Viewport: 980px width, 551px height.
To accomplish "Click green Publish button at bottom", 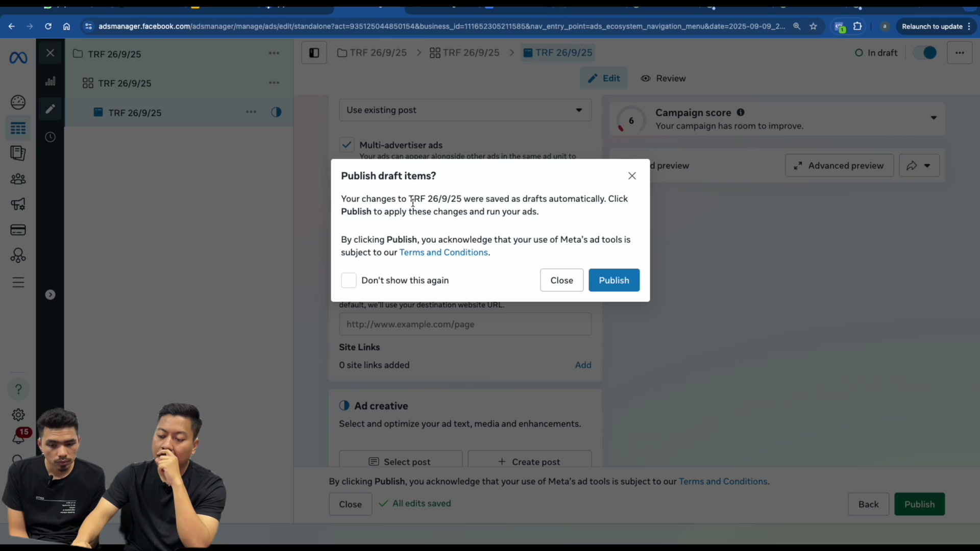I will coord(920,504).
